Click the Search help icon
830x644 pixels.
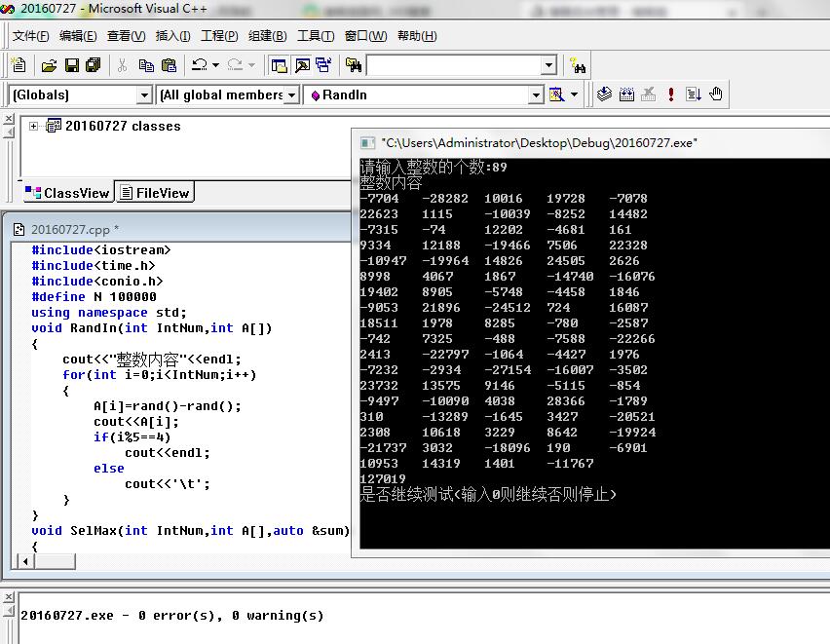point(577,65)
